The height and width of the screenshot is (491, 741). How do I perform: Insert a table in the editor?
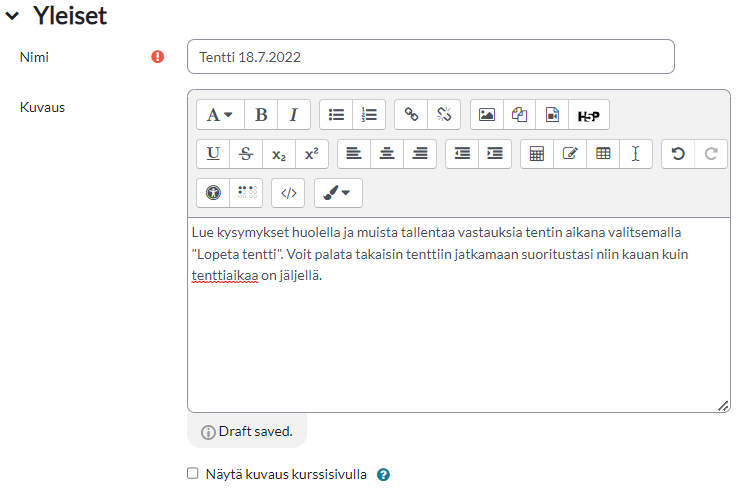coord(603,154)
